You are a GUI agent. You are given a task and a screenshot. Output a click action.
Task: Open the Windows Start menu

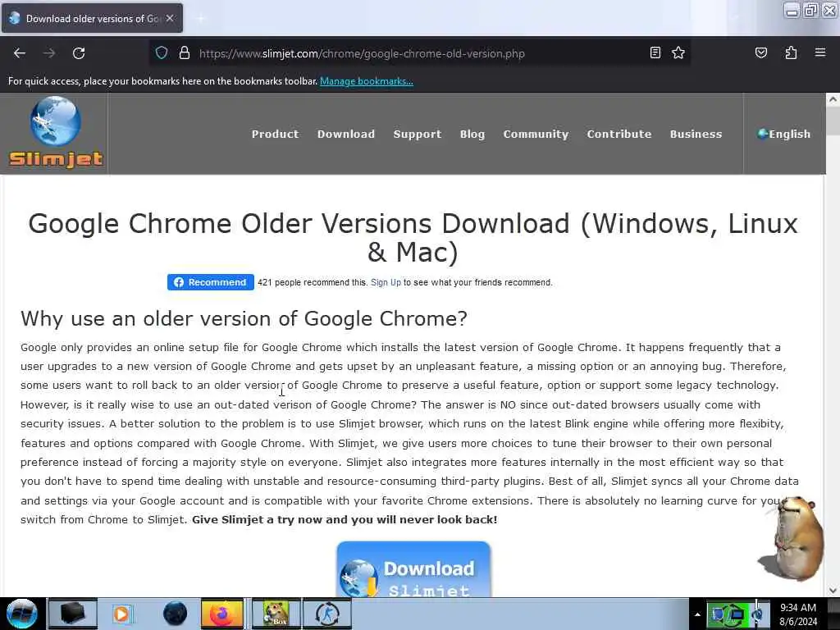click(x=21, y=614)
